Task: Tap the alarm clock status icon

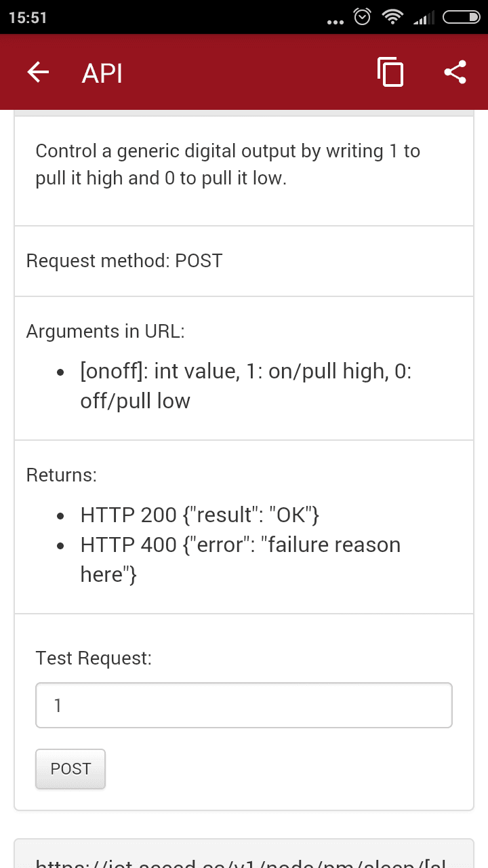Action: coord(363,17)
